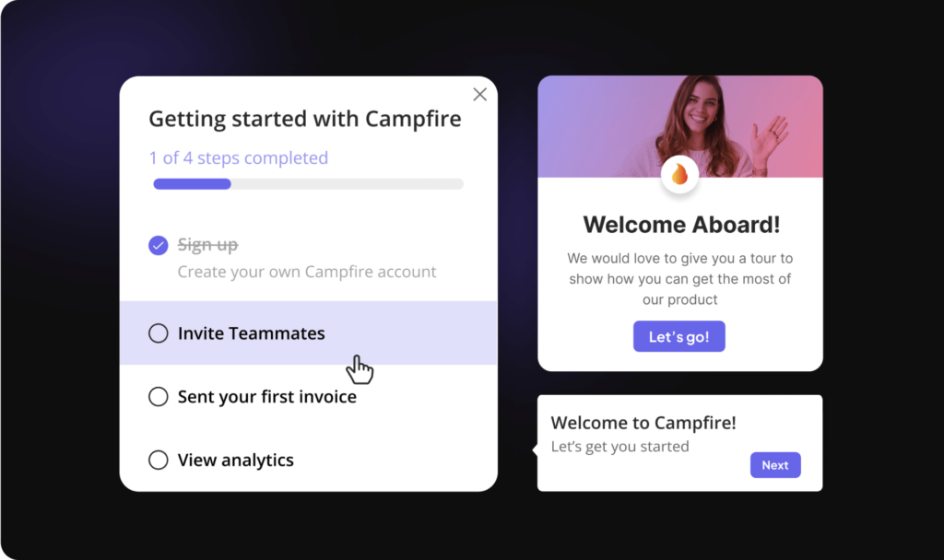Image resolution: width=944 pixels, height=560 pixels.
Task: Click the filled portion of progress bar
Action: (192, 184)
